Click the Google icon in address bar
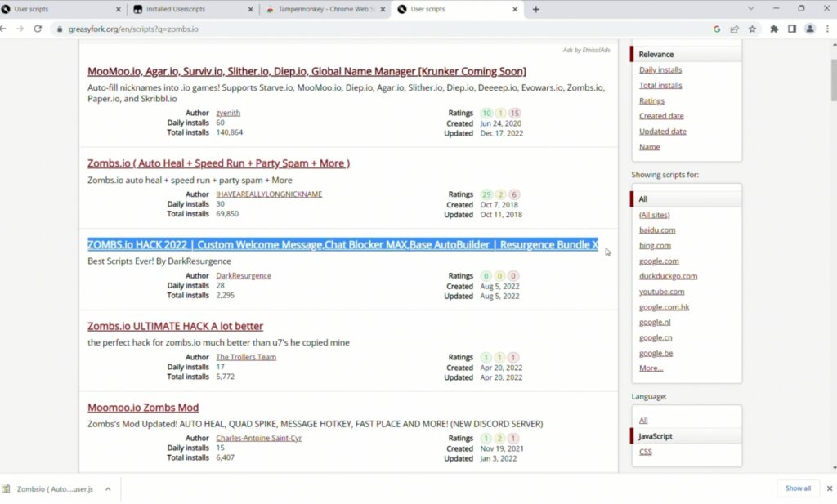Screen dimensions: 837x504 click(x=717, y=29)
